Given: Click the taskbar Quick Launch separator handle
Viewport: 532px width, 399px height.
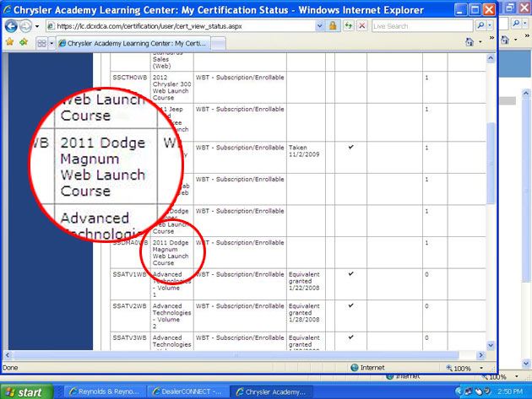Looking at the screenshot, I should tap(60, 392).
